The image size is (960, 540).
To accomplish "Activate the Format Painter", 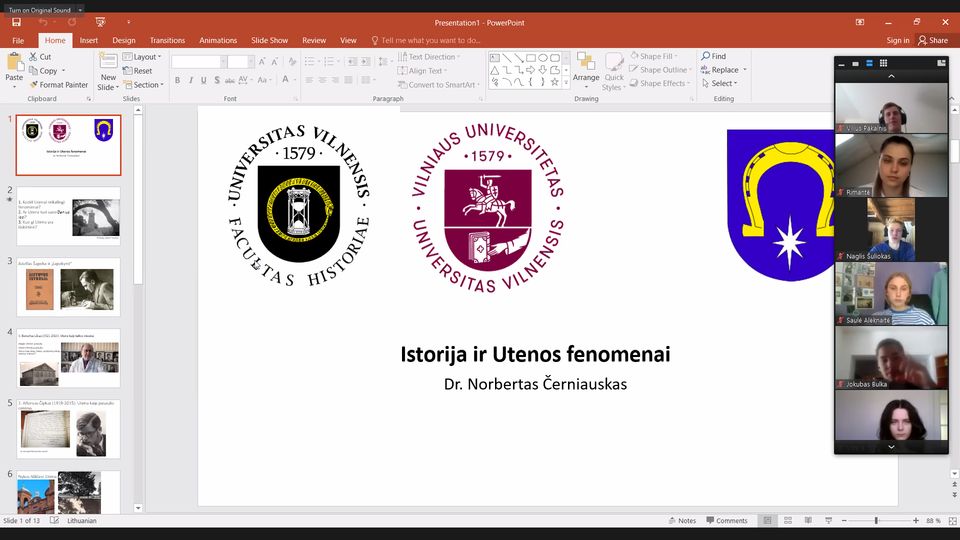I will (59, 84).
